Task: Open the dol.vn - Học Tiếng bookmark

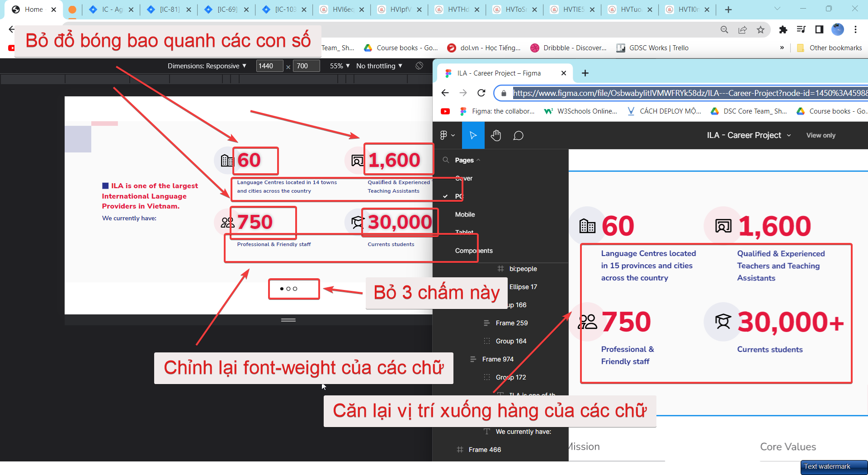Action: pos(484,47)
